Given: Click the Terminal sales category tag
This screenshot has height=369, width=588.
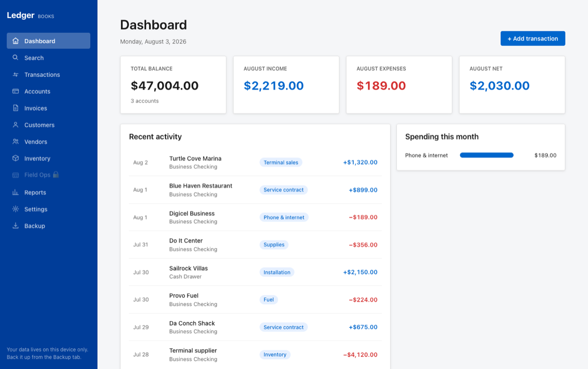Looking at the screenshot, I should [281, 162].
